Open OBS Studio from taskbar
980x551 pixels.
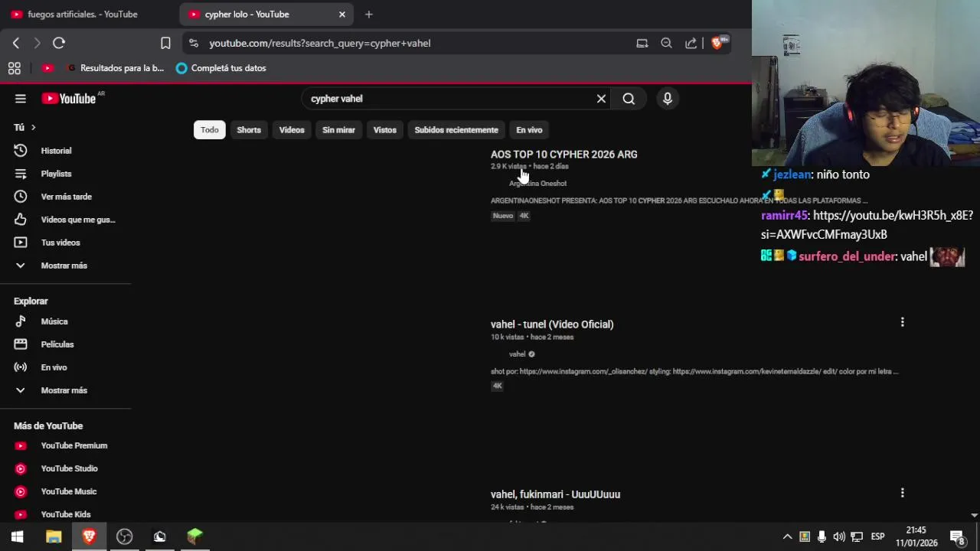tap(124, 536)
